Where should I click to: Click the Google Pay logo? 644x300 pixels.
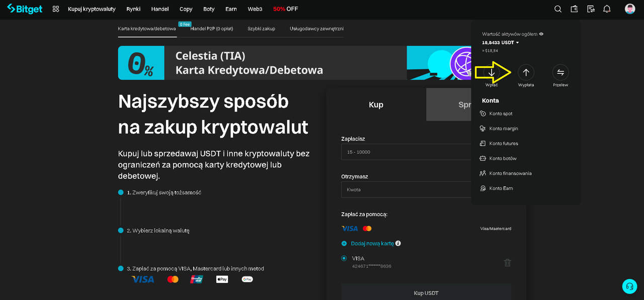coord(247,279)
